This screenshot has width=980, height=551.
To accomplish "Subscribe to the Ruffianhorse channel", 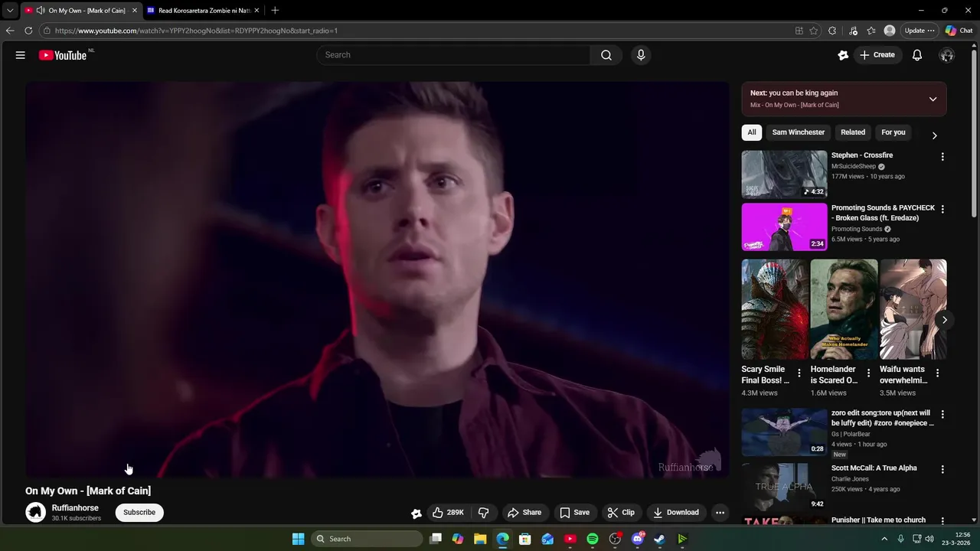I will (x=139, y=513).
